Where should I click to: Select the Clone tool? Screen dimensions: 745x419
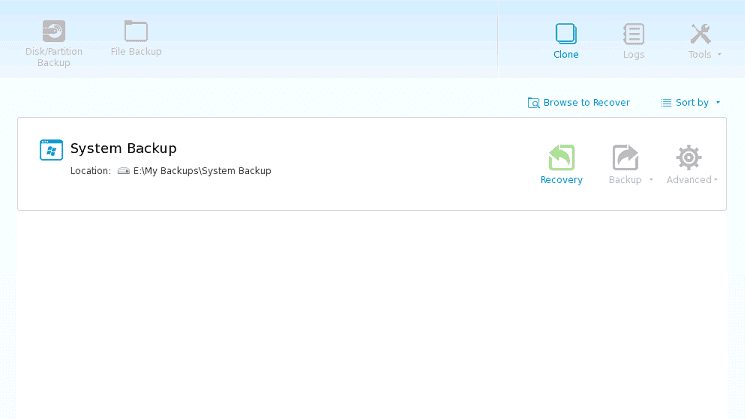[566, 41]
